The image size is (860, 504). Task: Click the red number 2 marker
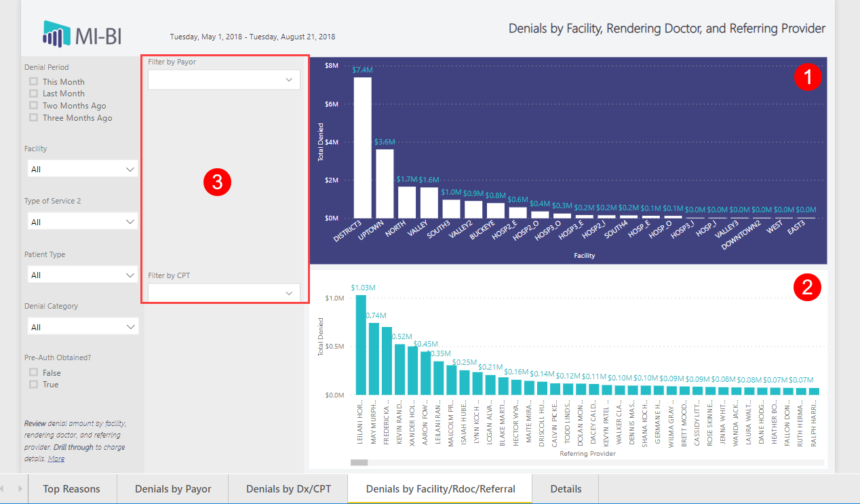[807, 288]
